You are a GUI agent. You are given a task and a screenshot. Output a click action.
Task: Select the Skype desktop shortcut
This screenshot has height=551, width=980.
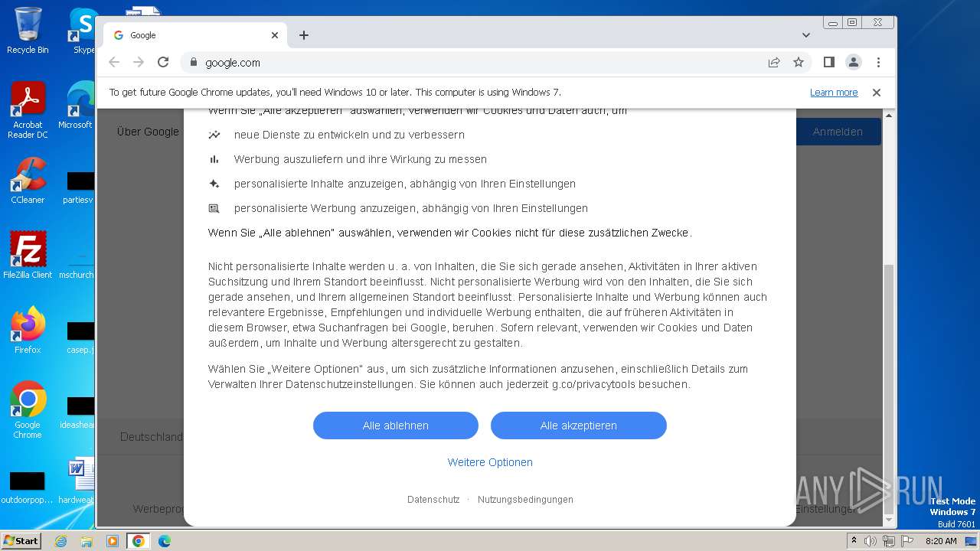83,31
